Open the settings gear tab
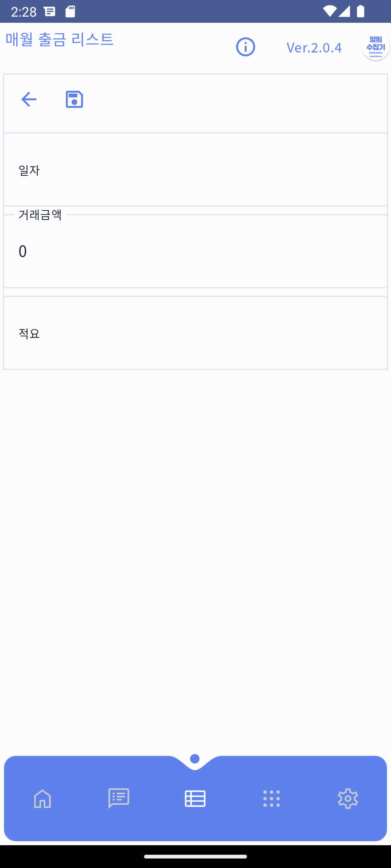Screen dimensions: 391x868 click(348, 798)
